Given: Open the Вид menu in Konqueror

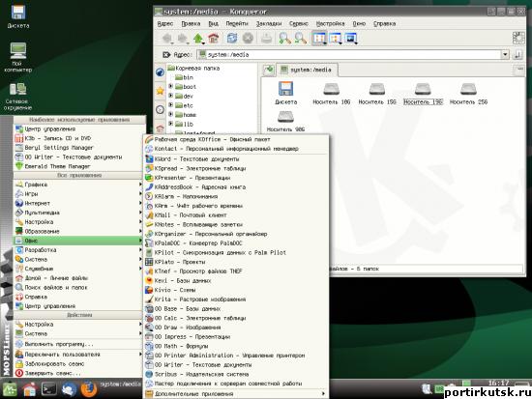Looking at the screenshot, I should (213, 24).
